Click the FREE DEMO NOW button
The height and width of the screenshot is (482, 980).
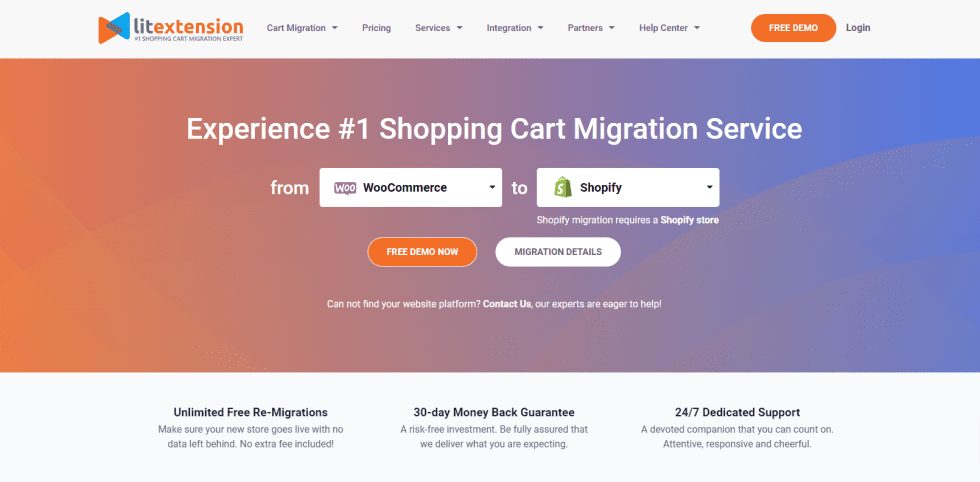422,252
